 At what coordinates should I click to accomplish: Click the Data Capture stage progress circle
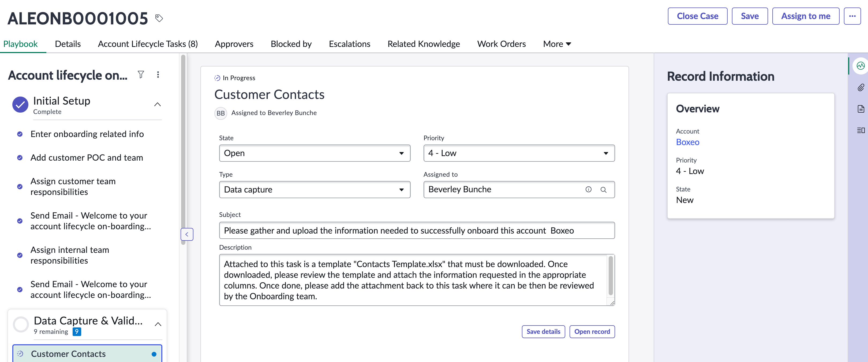pos(21,324)
